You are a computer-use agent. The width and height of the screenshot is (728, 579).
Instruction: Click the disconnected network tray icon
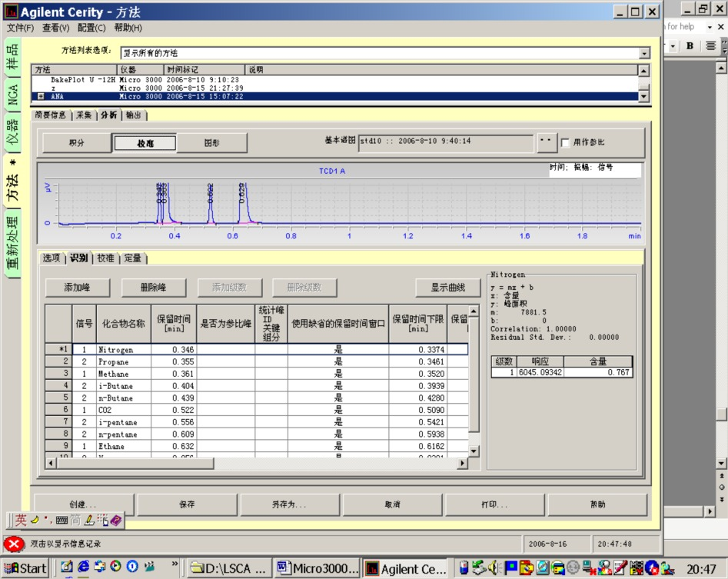[x=589, y=568]
